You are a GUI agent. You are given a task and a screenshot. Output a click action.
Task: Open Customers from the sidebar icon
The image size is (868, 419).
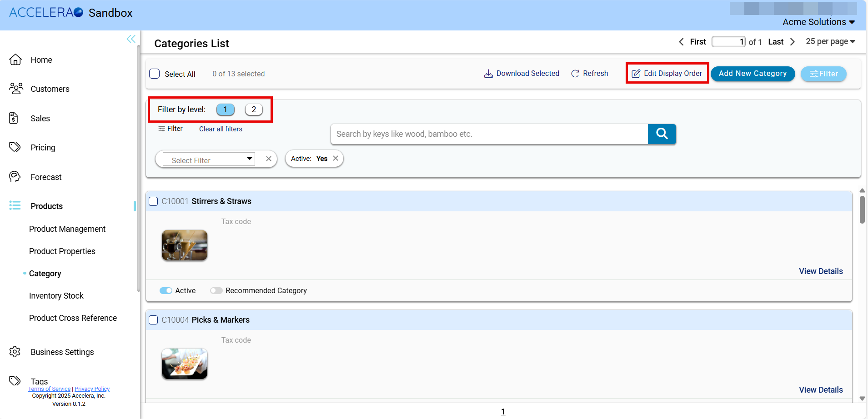click(x=15, y=89)
